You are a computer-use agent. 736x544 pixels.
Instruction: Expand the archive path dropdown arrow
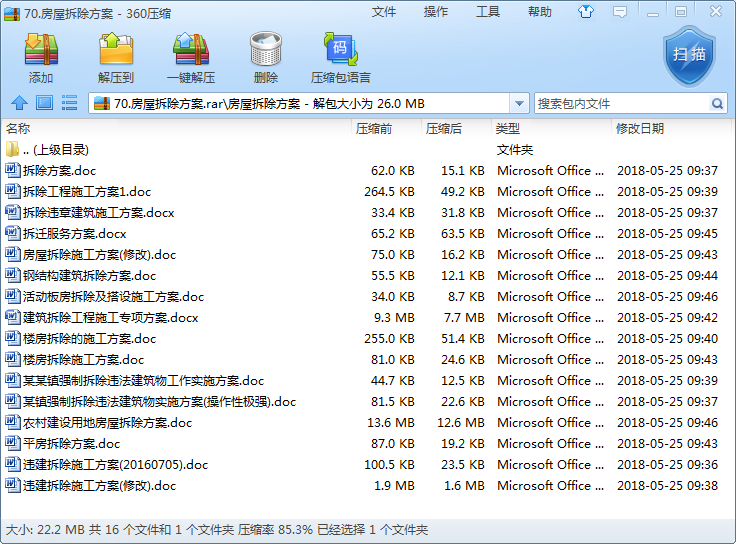(x=519, y=104)
